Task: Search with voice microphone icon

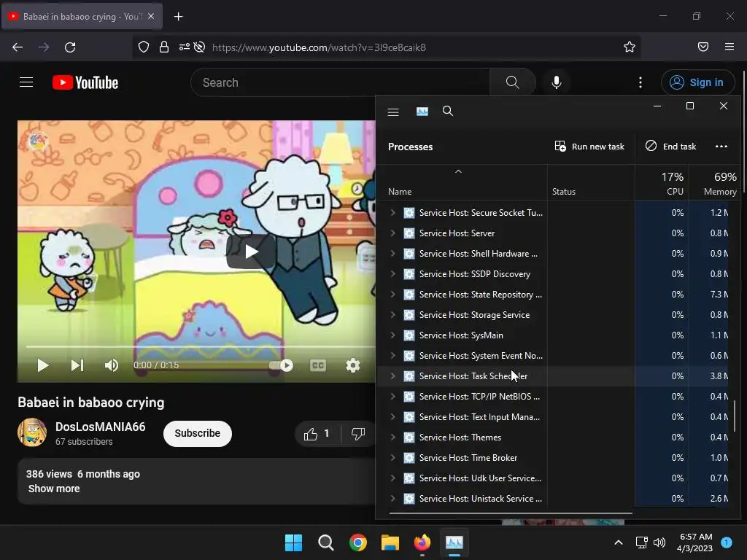Action: coord(556,82)
